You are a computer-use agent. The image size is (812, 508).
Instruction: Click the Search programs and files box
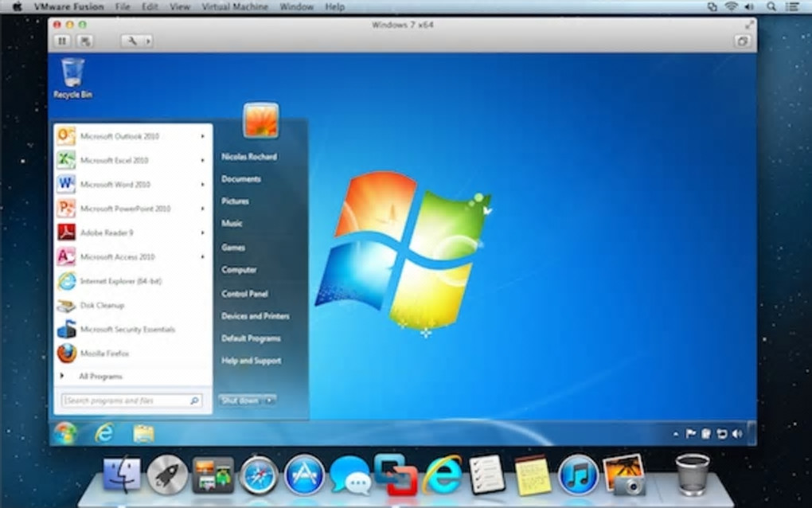coord(131,401)
